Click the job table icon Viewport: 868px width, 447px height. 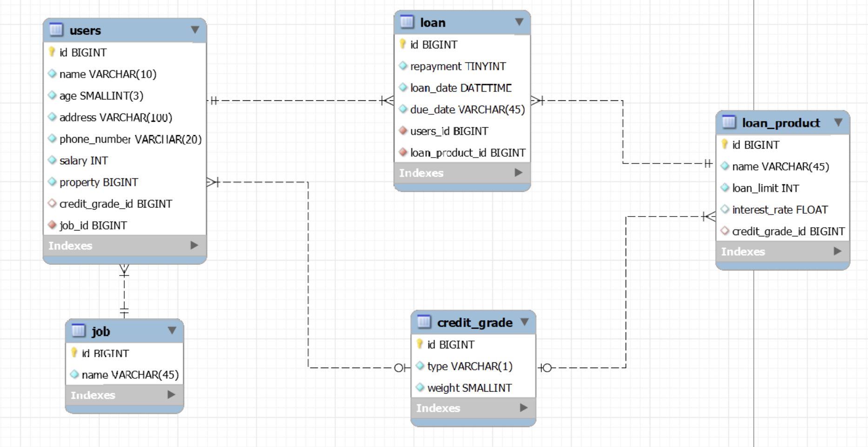coord(79,330)
